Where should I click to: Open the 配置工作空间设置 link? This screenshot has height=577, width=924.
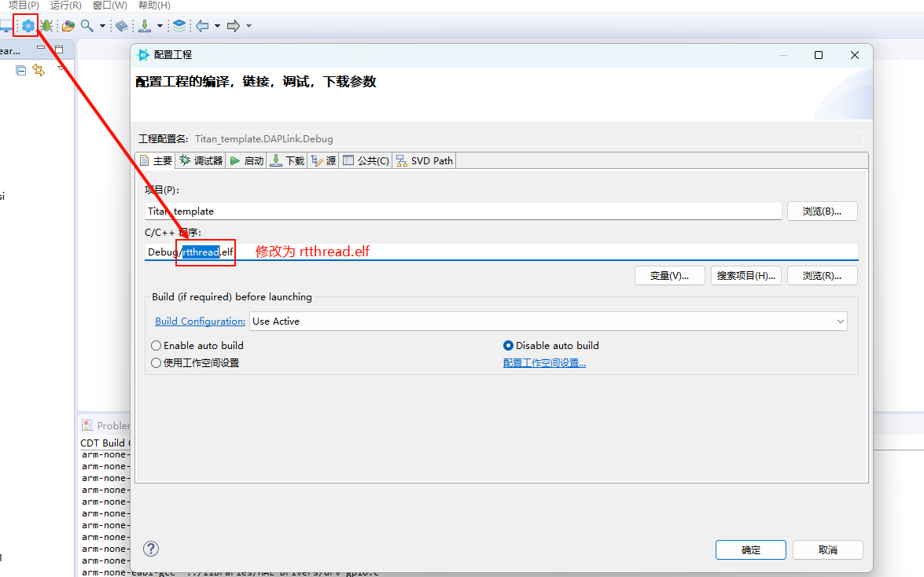[544, 362]
